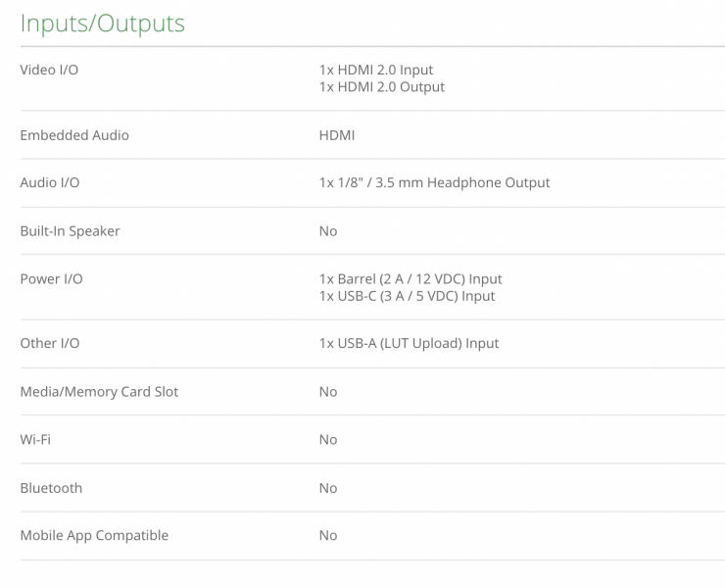Click the HDMI value for Embedded Audio
Image resolution: width=725 pixels, height=588 pixels.
click(x=336, y=135)
